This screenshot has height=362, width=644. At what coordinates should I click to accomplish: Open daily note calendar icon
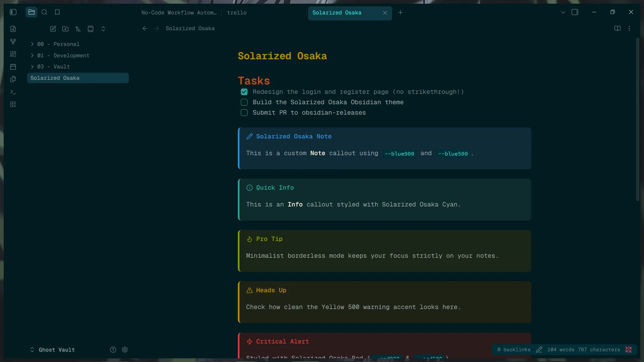tap(13, 67)
